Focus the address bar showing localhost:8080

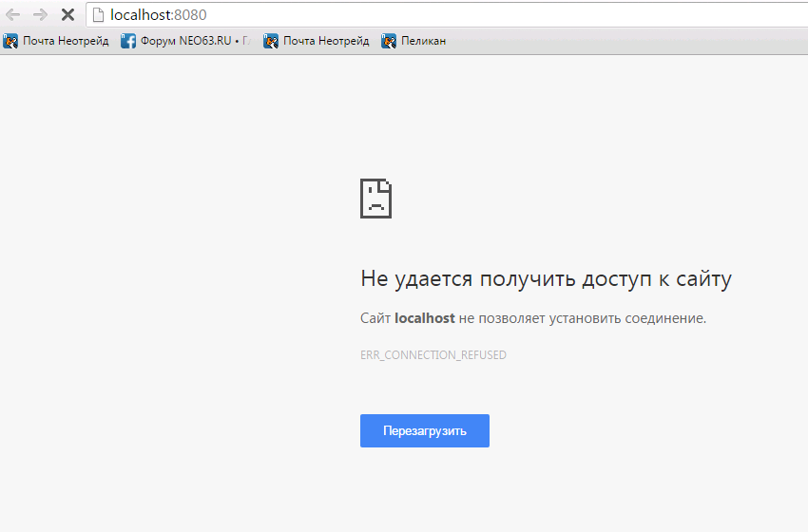[x=380, y=15]
